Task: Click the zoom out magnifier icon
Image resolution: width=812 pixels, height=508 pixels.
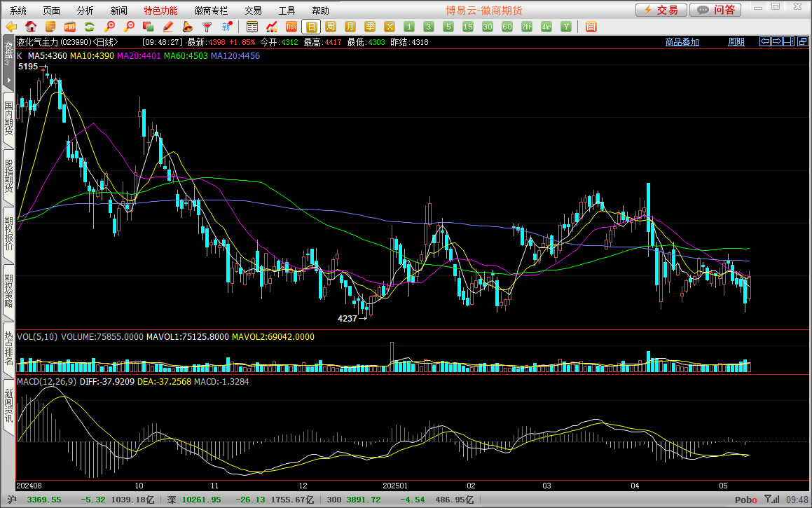Action: click(x=129, y=27)
